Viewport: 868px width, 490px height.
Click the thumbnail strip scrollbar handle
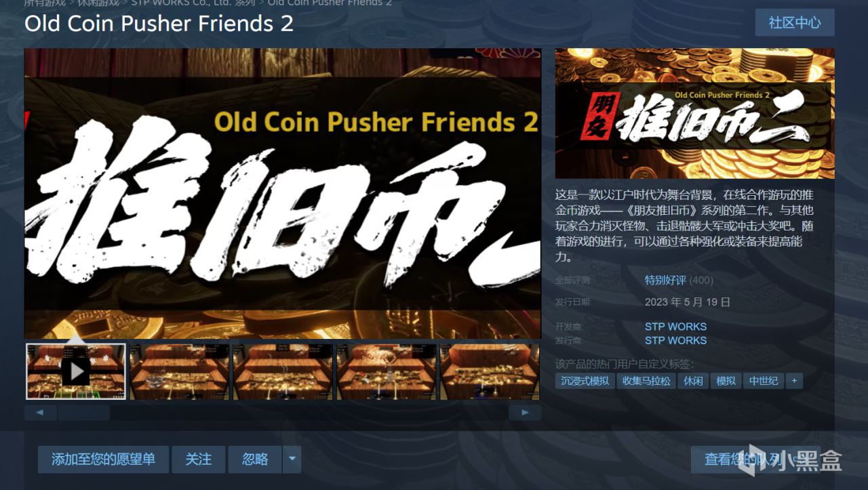click(x=83, y=412)
